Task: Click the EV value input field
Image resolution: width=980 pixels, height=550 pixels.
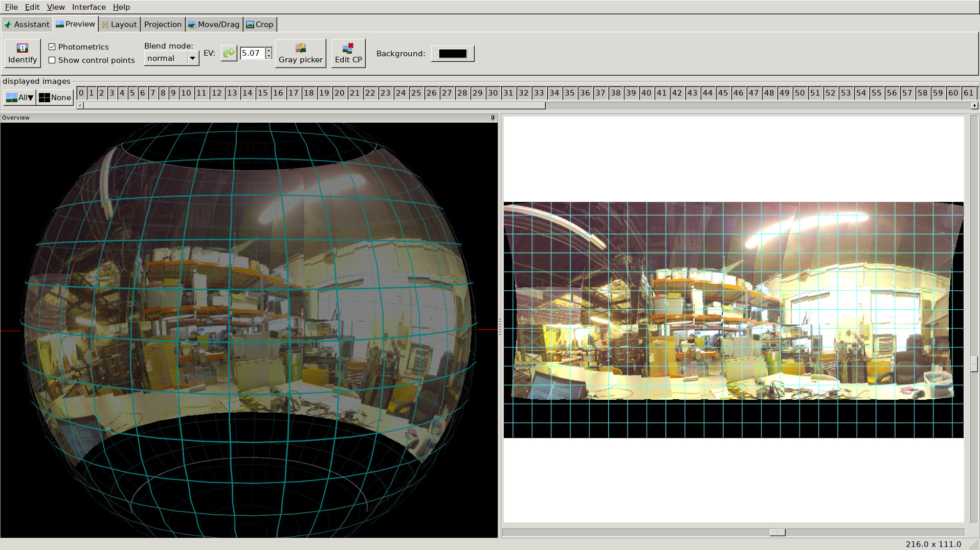Action: (252, 53)
